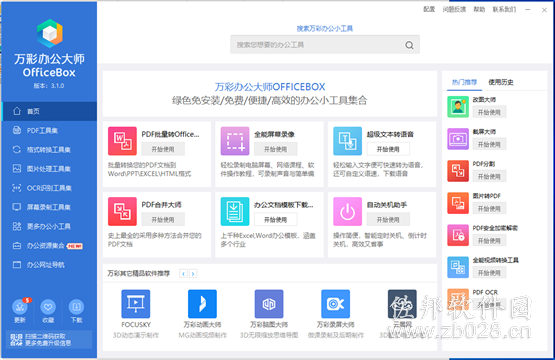Open OCR识别工具集 in sidebar

[49, 188]
